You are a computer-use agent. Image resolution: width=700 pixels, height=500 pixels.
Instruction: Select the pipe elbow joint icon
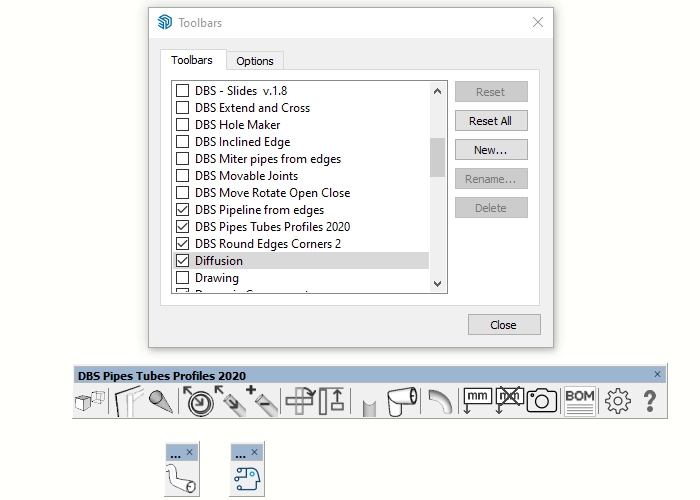tap(402, 401)
